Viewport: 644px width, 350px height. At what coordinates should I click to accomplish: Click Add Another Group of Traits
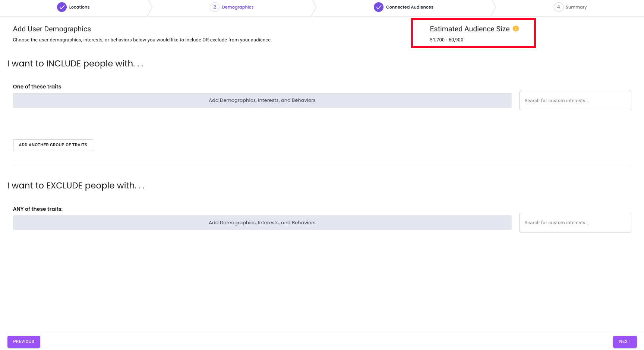pyautogui.click(x=53, y=145)
